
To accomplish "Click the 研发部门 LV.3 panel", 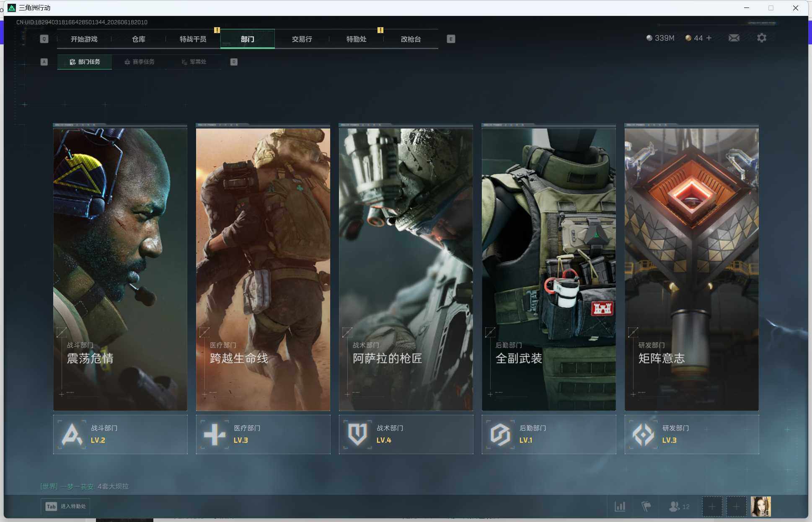I will [692, 435].
